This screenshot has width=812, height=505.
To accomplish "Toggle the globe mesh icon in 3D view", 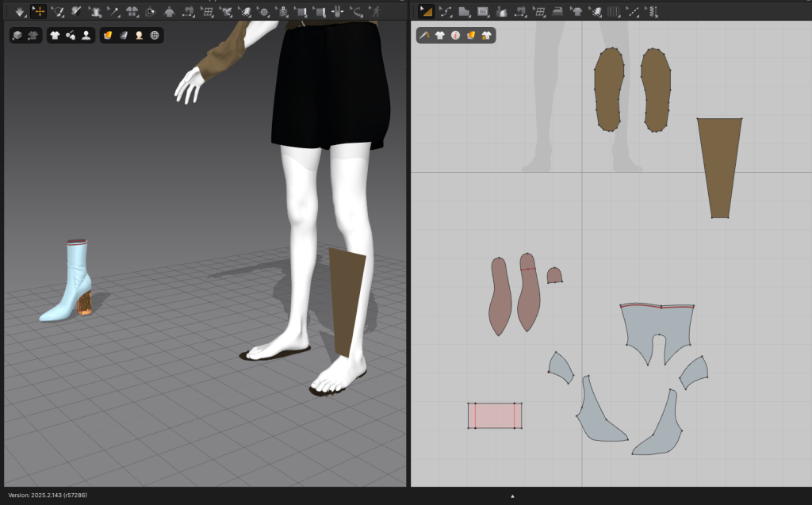I will click(x=154, y=36).
